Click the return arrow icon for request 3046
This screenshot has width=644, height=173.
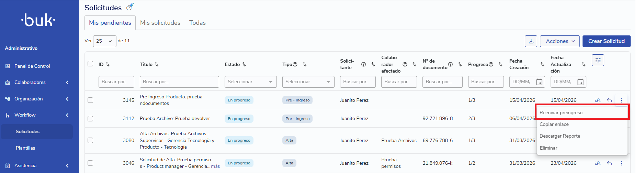coord(609,163)
